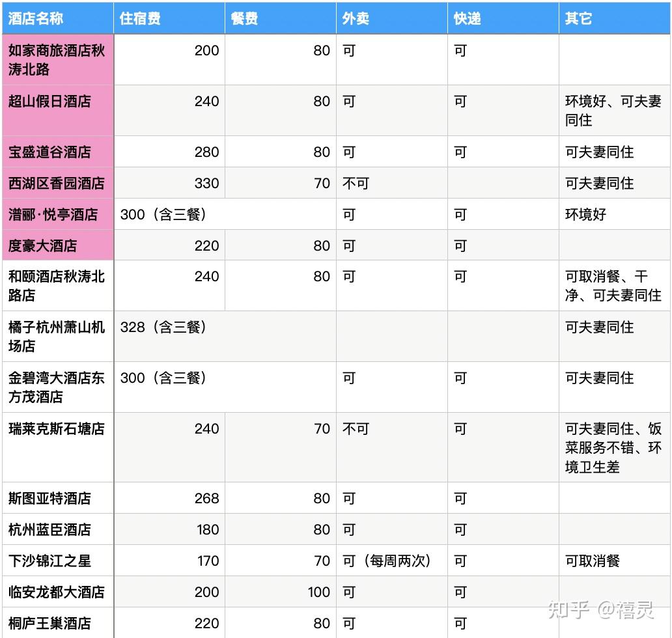Select the 328（含三餐）cell for 橘子杭州萧山机场店
Image resolution: width=672 pixels, height=638 pixels.
pyautogui.click(x=225, y=337)
